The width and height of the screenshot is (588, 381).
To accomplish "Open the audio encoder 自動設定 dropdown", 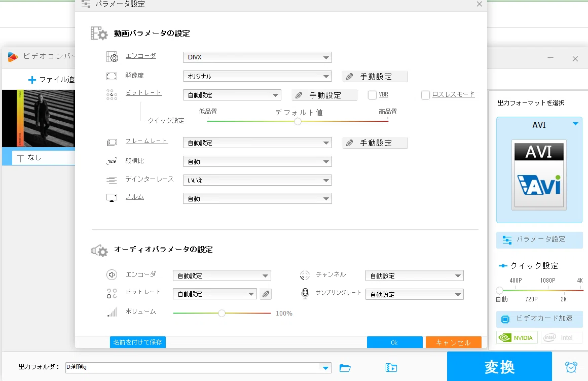I will pyautogui.click(x=222, y=275).
